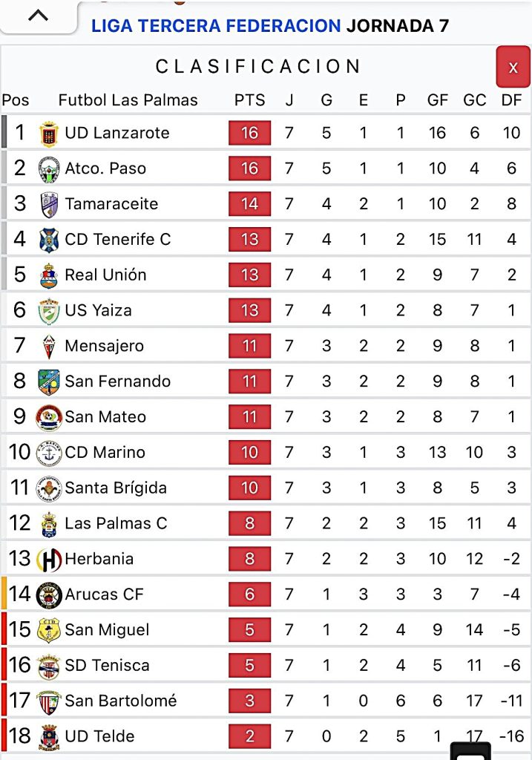Screen dimensions: 532x760
Task: Open the Liga Tercera Federacion link
Action: (216, 26)
